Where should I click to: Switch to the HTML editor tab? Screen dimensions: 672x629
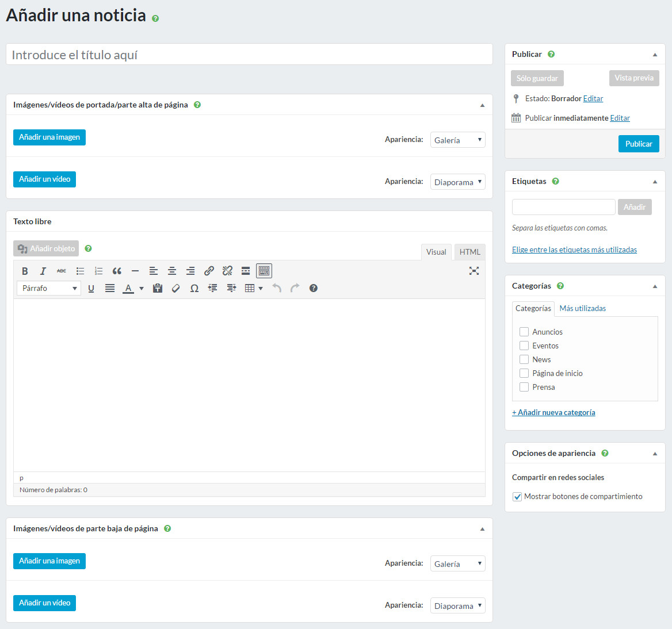[469, 252]
